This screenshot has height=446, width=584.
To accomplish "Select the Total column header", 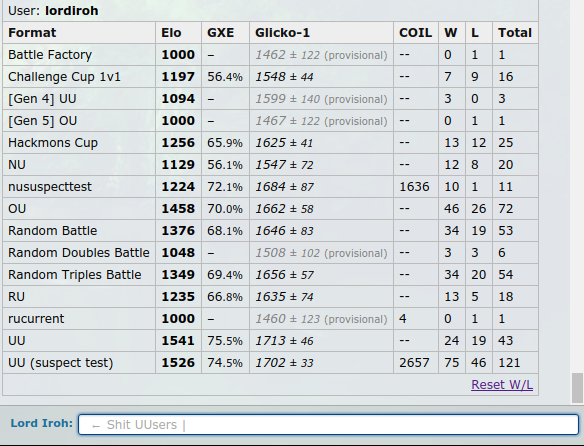I will coord(515,33).
